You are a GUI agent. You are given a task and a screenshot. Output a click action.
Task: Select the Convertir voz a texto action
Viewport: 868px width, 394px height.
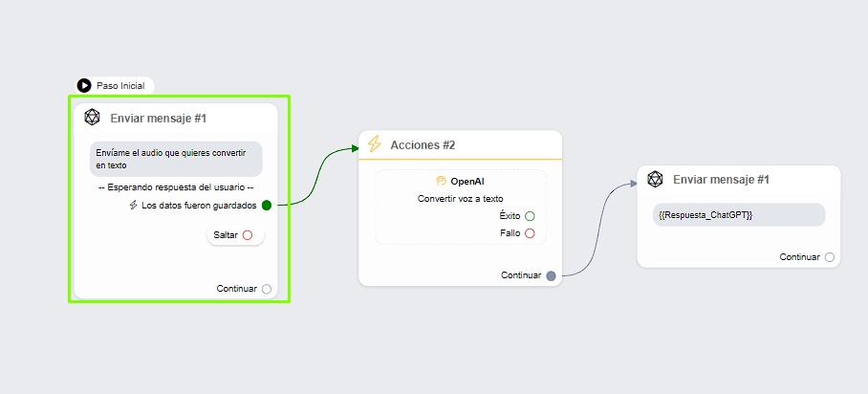tap(460, 198)
